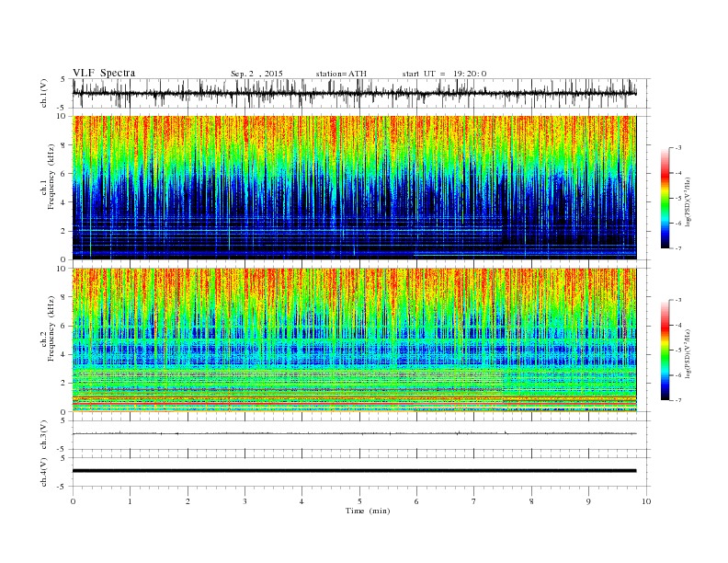The image size is (728, 563).
Task: Click the "-5" label on ch.2 color bar
Action: point(678,350)
